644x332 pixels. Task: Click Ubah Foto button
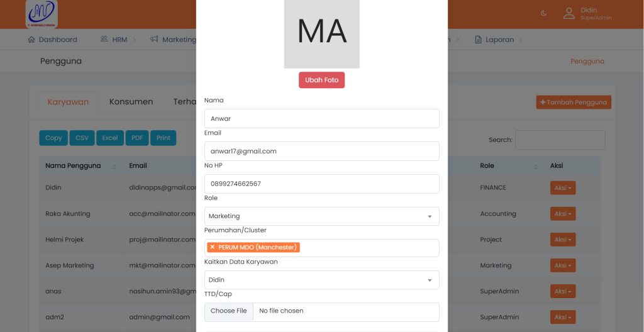point(321,80)
